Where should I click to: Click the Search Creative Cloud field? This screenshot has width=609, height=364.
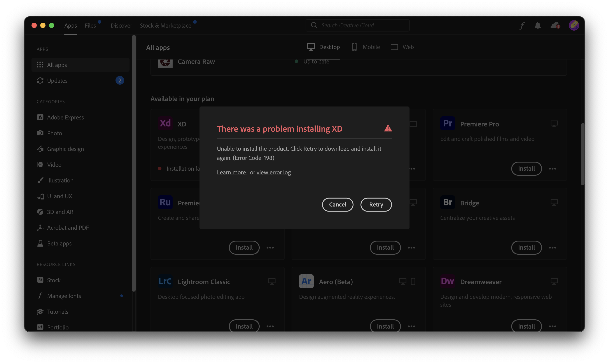pyautogui.click(x=357, y=25)
